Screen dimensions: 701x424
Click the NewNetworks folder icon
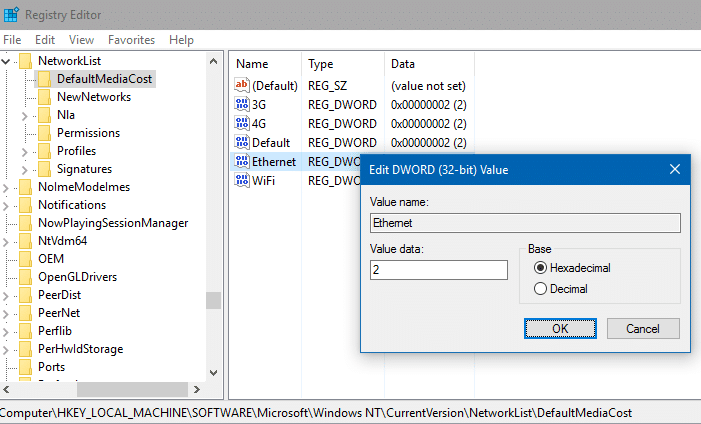(44, 97)
